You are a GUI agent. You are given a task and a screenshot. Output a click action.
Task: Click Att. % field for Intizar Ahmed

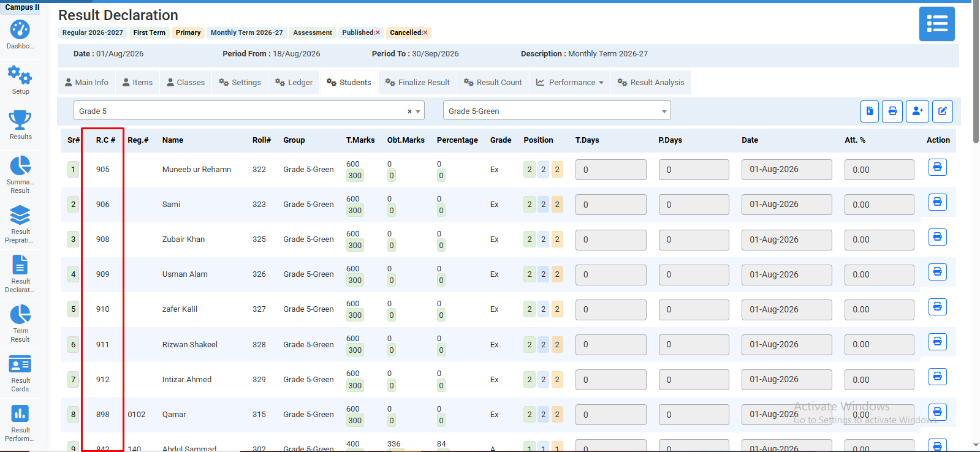pos(879,380)
